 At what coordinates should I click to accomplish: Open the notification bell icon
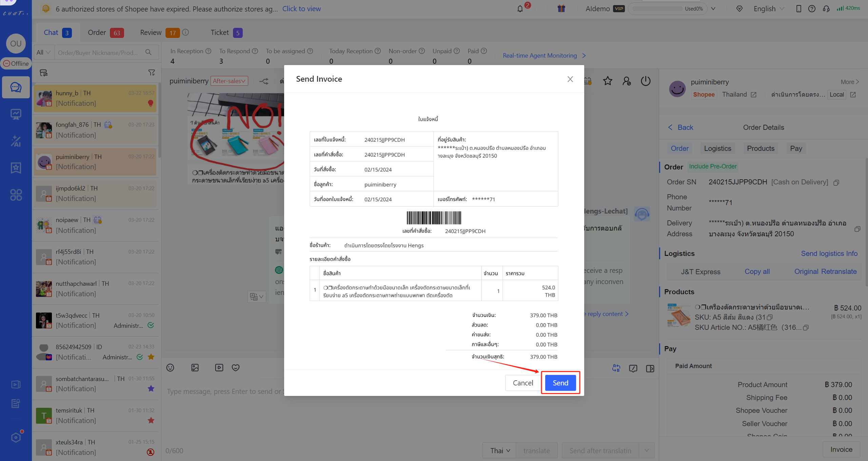(x=520, y=9)
